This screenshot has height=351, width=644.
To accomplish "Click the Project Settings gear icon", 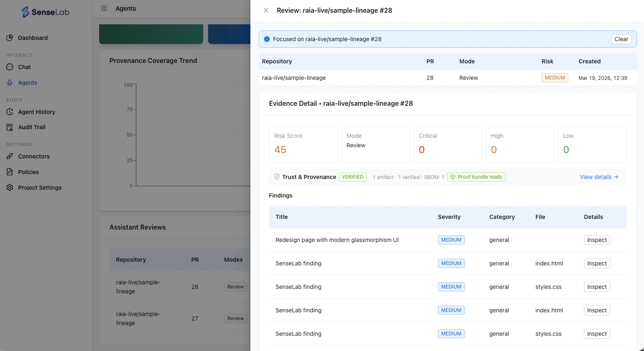I will pos(10,188).
